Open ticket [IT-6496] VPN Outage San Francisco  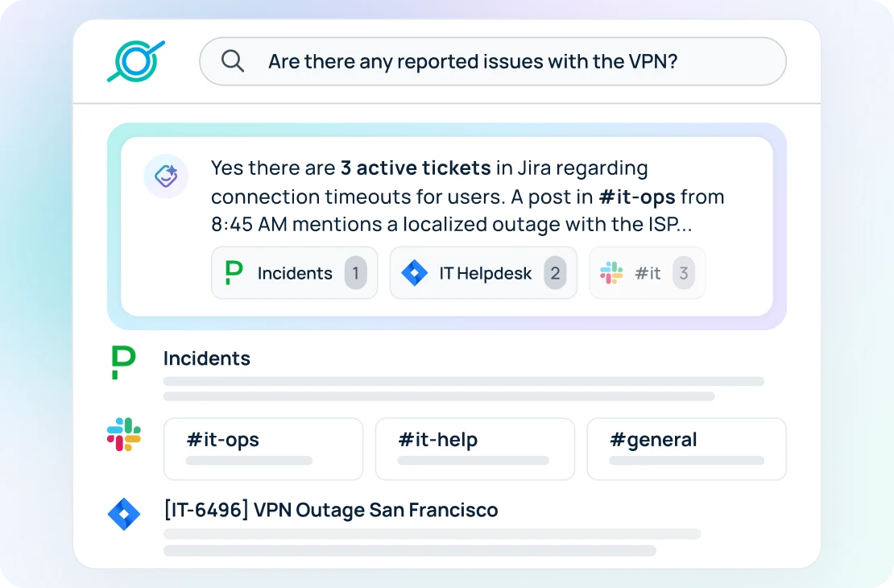pyautogui.click(x=330, y=510)
